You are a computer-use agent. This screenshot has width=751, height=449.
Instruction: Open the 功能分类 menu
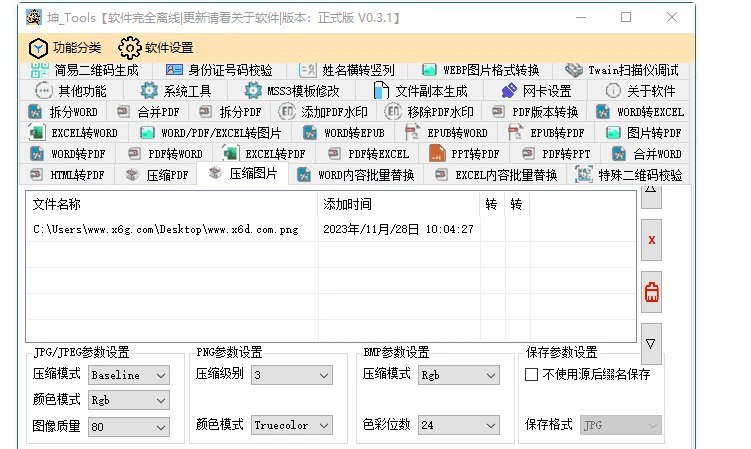tap(65, 48)
